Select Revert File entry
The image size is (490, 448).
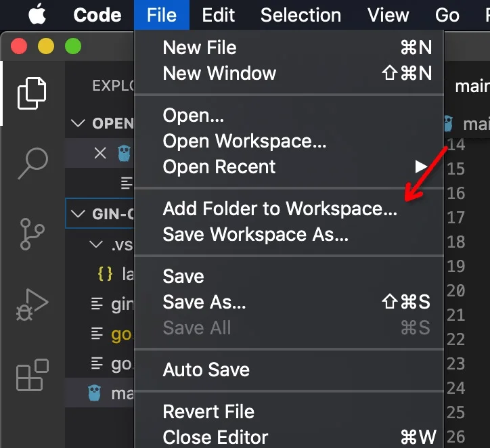pos(289,411)
